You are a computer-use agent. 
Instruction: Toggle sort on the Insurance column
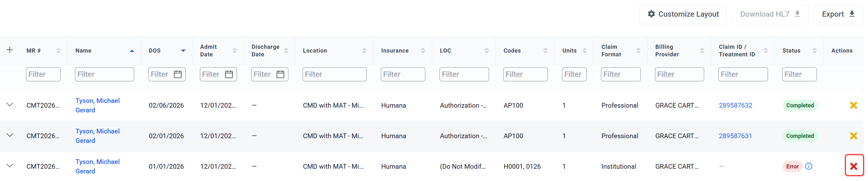pos(423,51)
